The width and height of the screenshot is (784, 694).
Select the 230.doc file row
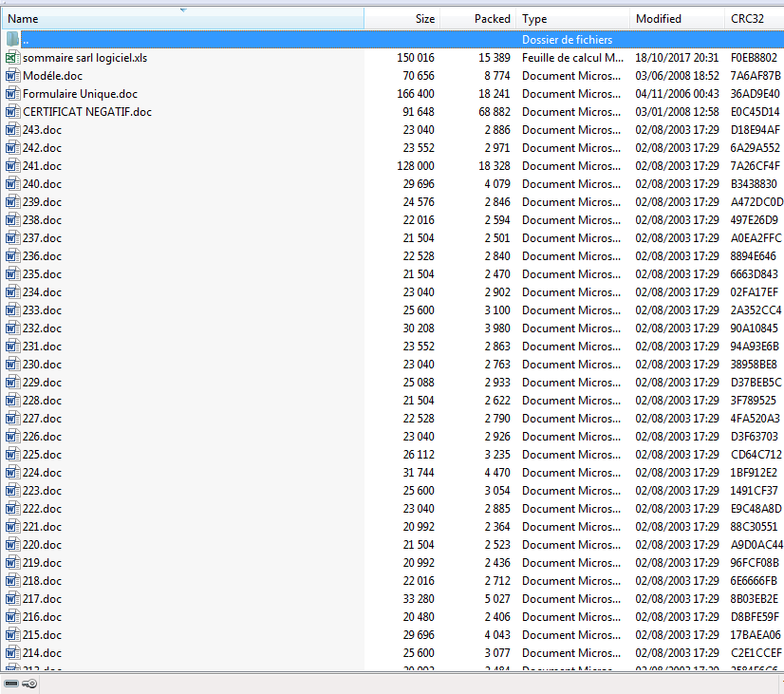pyautogui.click(x=42, y=365)
